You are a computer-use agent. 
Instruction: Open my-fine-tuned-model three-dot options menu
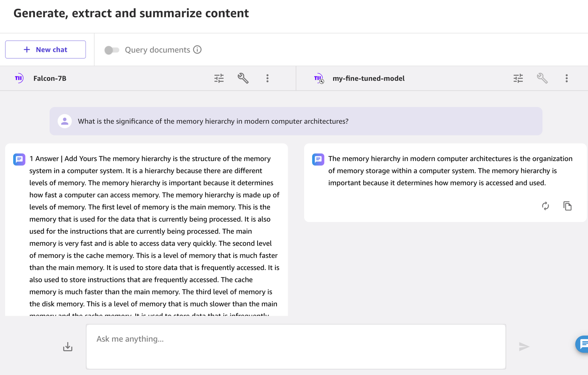[566, 78]
